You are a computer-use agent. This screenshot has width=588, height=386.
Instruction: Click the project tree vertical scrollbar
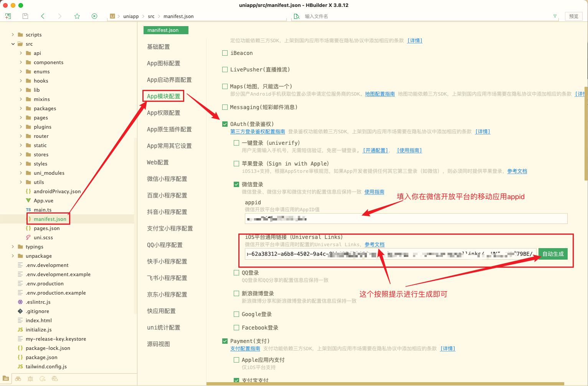pos(135,226)
